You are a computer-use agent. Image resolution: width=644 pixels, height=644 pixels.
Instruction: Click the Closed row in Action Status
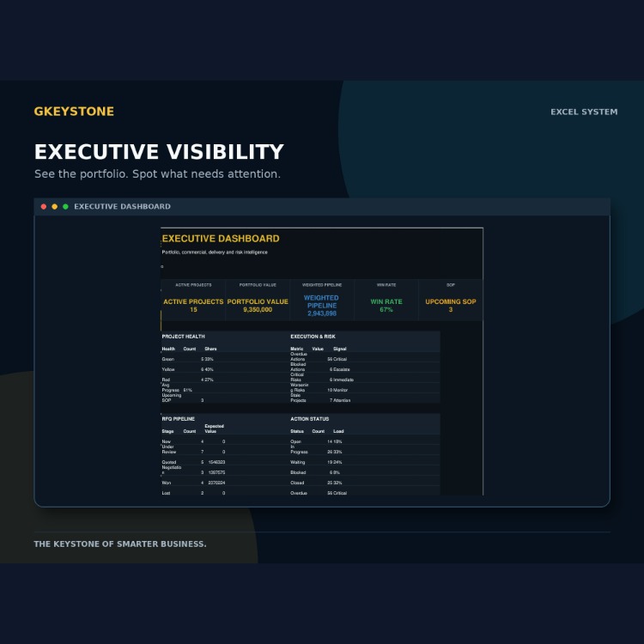point(365,483)
